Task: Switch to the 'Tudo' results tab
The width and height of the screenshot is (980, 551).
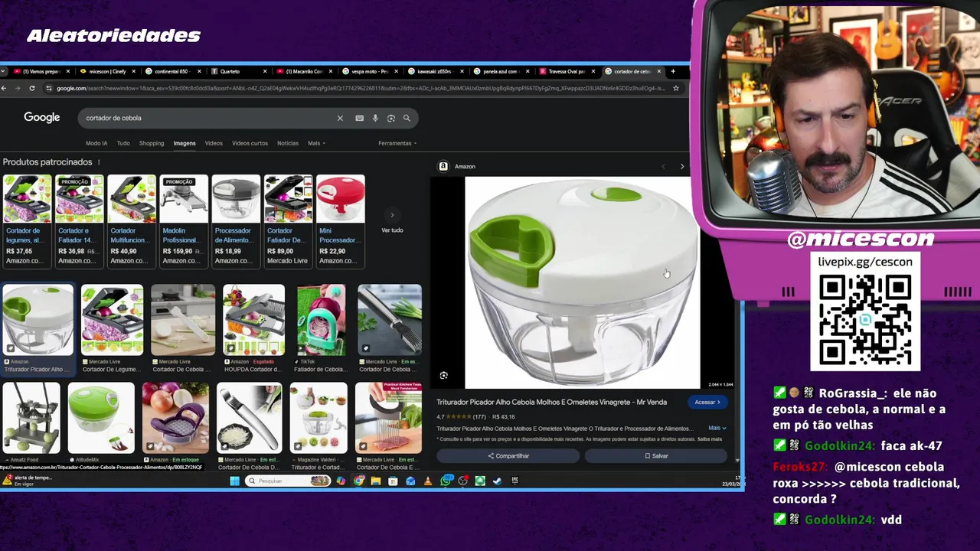Action: (x=123, y=143)
